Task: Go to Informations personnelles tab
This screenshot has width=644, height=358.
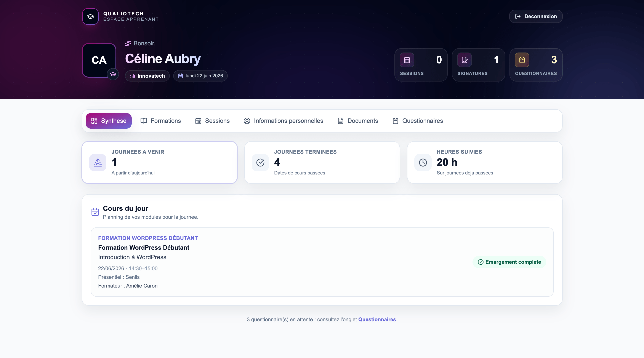Action: tap(284, 121)
